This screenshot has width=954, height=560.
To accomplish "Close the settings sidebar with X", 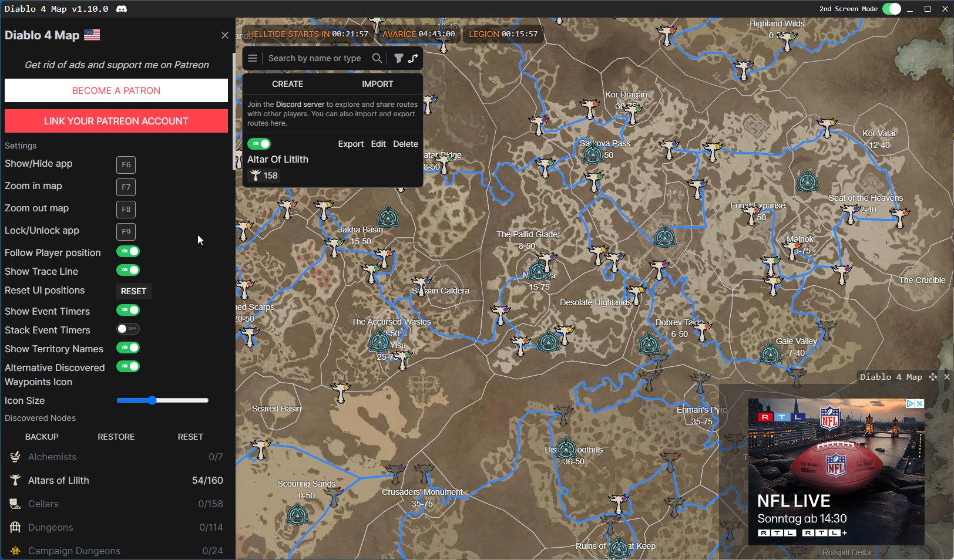I will 224,35.
